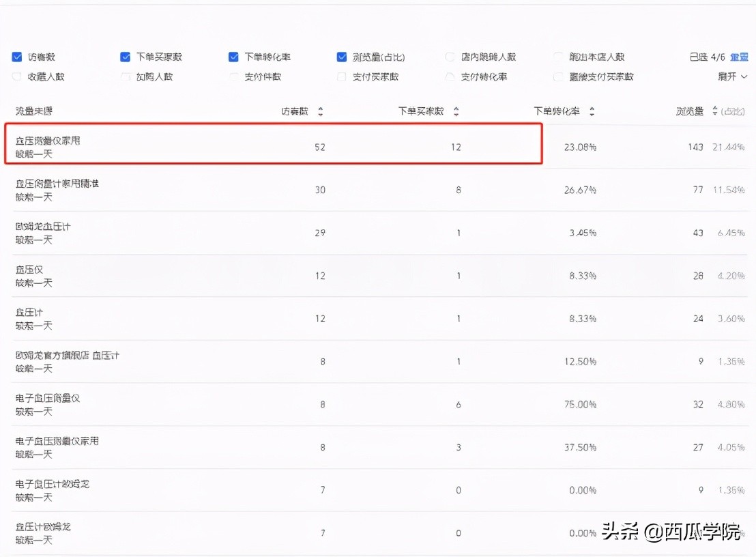Image resolution: width=756 pixels, height=557 pixels.
Task: Uncheck the 访客数 metric checkbox
Action: click(x=17, y=57)
